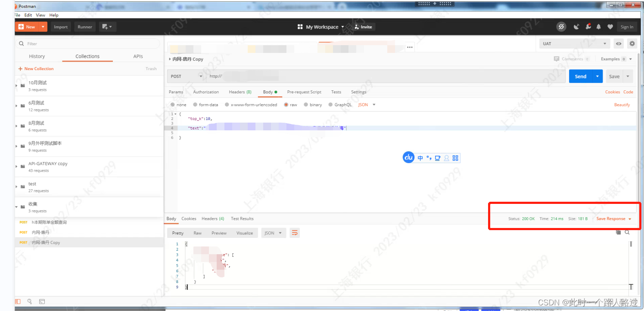Click the Baidu IME 'du' logo

point(408,157)
